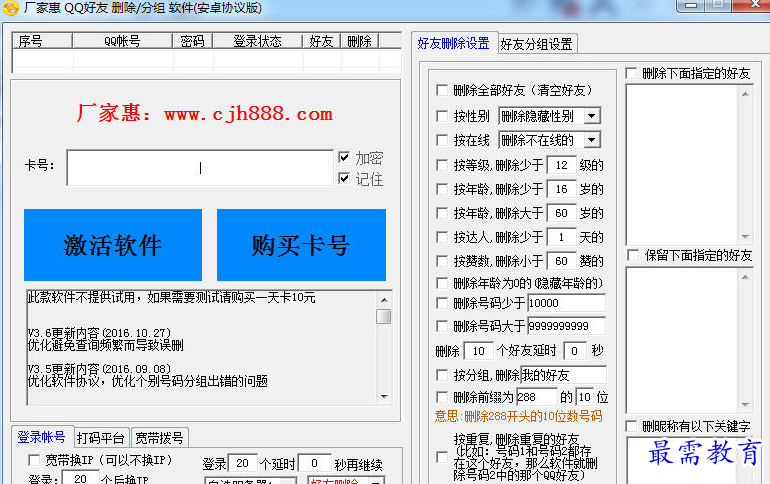Viewport: 770px width, 484px height.
Task: Click the update log scrollbar thumb
Action: click(384, 317)
